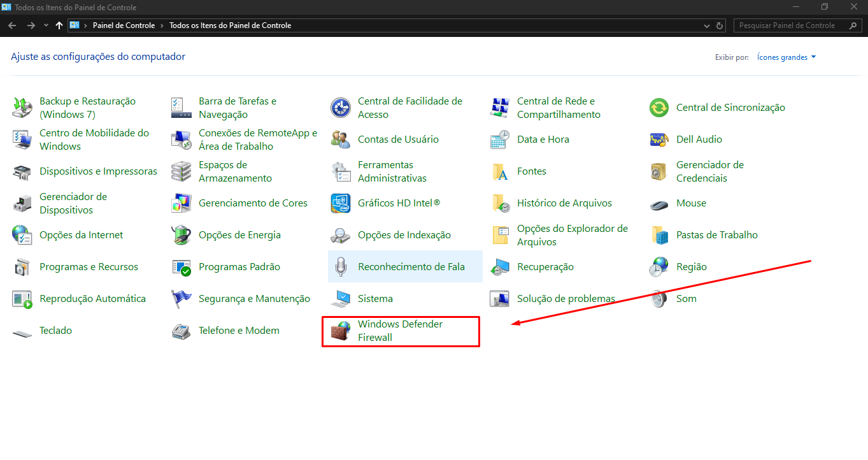Image resolution: width=868 pixels, height=460 pixels.
Task: Open Gerenciador de Credenciais icon
Action: click(x=659, y=171)
